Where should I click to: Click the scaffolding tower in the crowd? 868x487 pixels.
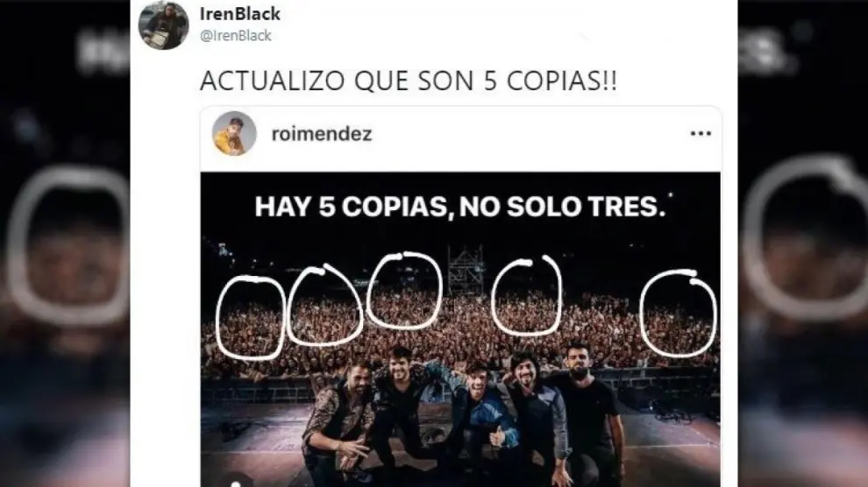pyautogui.click(x=466, y=272)
